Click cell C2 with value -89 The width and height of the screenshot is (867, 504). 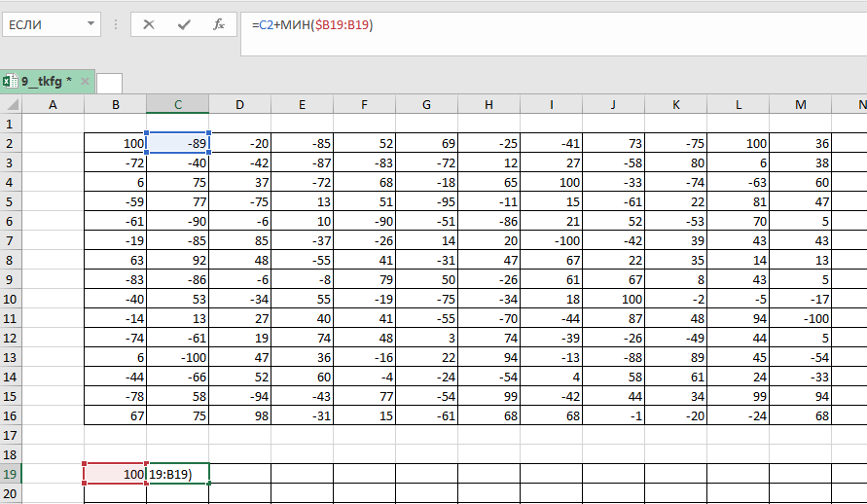click(x=177, y=144)
